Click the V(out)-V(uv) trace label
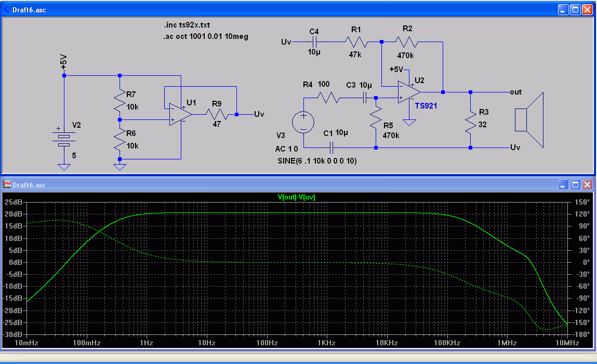The image size is (597, 364). [x=297, y=197]
